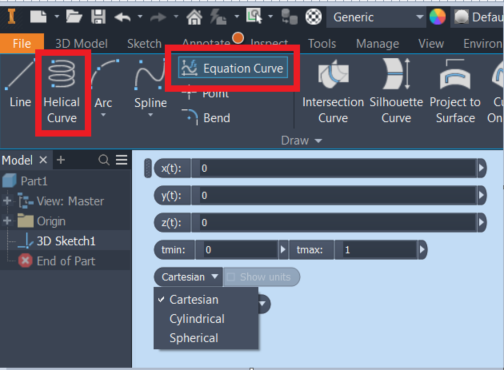Open the Tools ribbon tab
Viewport: 504px width, 370px height.
(322, 44)
